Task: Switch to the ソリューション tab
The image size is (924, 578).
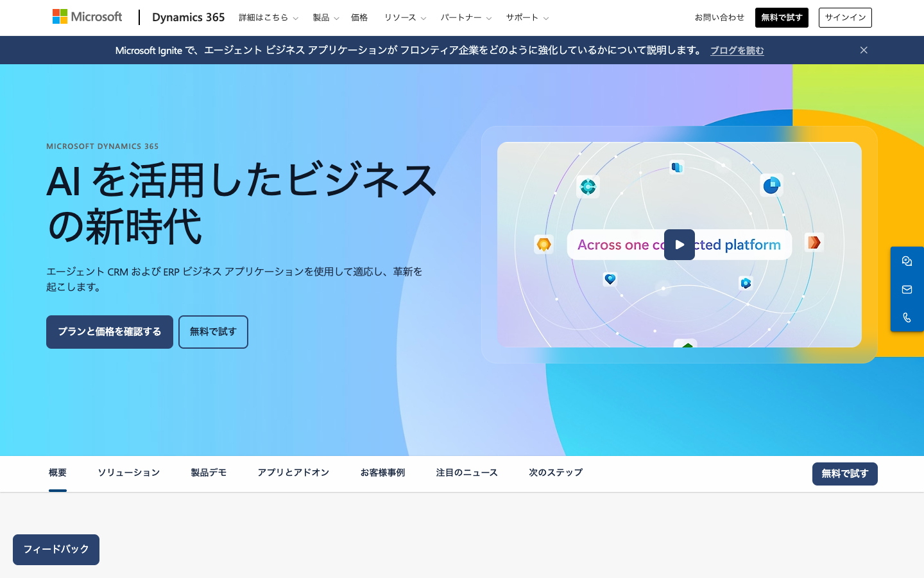Action: tap(128, 473)
